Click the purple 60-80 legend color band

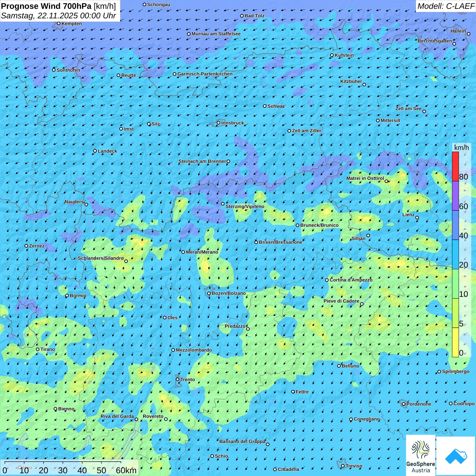(x=455, y=196)
